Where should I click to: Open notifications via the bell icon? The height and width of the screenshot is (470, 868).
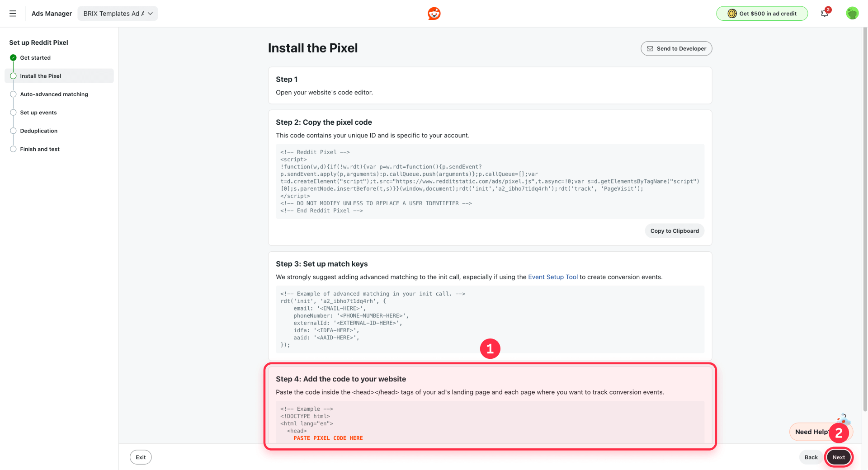tap(824, 14)
